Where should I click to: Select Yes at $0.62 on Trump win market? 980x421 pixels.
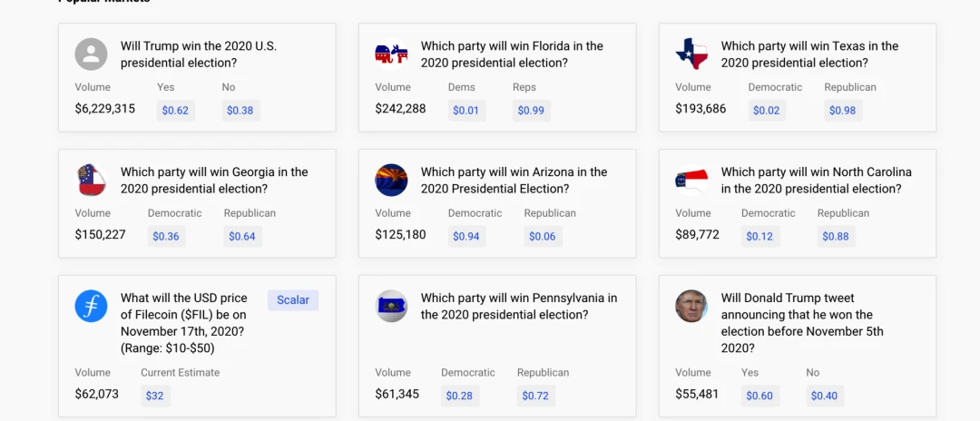point(176,111)
